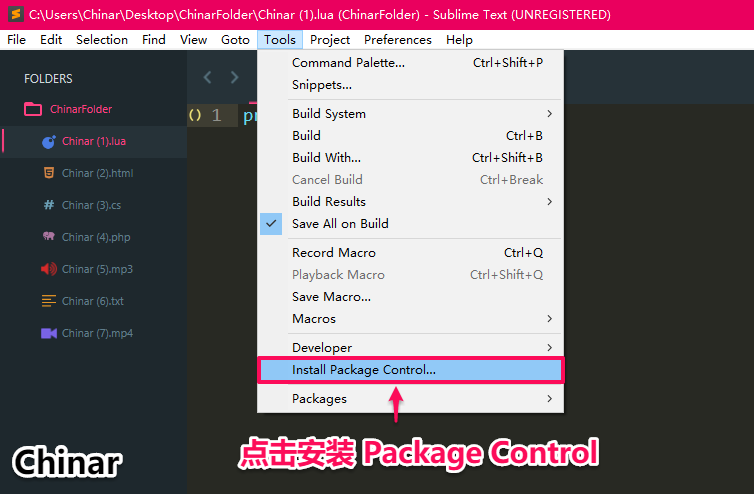This screenshot has height=494, width=754.
Task: Toggle the Save All on Build checkmark
Action: 271,224
